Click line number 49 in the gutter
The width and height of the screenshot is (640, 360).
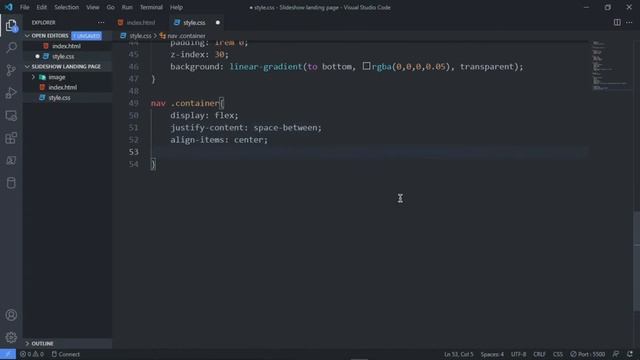(x=133, y=103)
